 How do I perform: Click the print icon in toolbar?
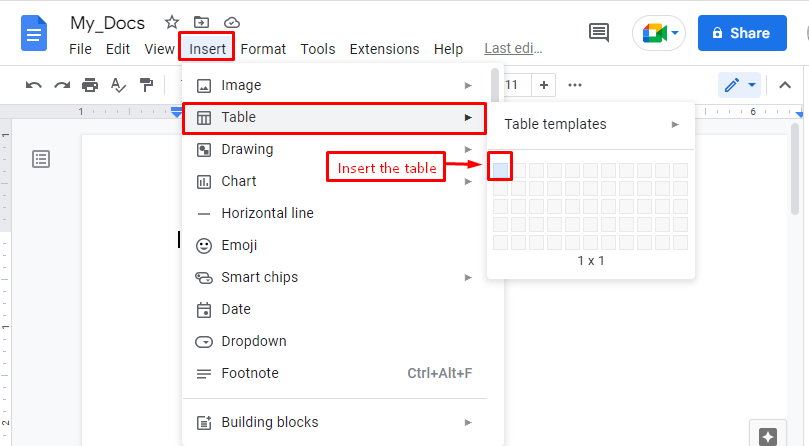(90, 85)
